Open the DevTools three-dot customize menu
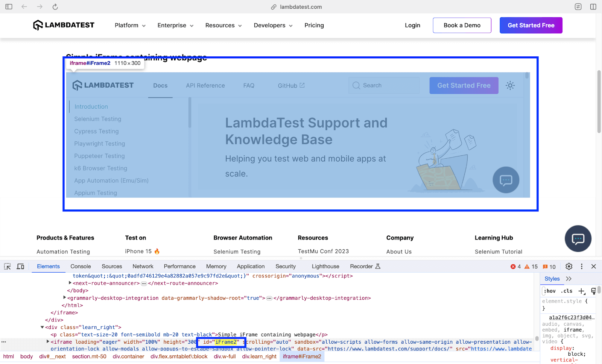This screenshot has height=364, width=602. [582, 266]
